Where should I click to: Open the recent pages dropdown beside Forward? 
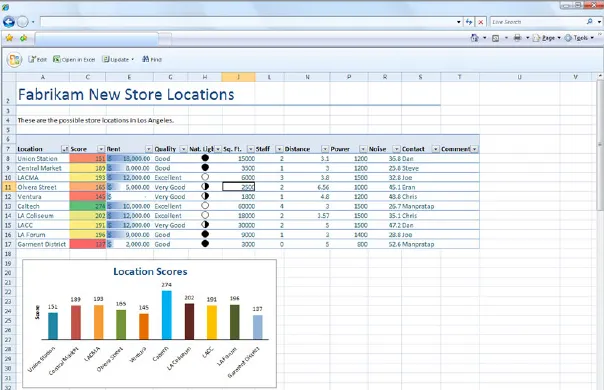coord(33,22)
